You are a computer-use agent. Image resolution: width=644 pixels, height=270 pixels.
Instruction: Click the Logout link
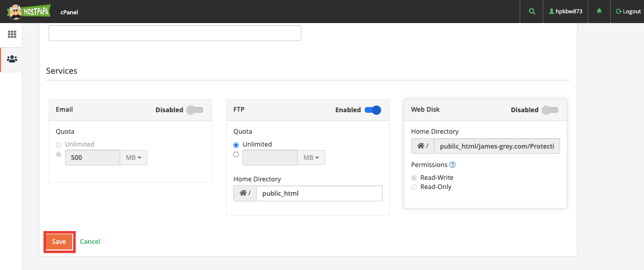628,11
